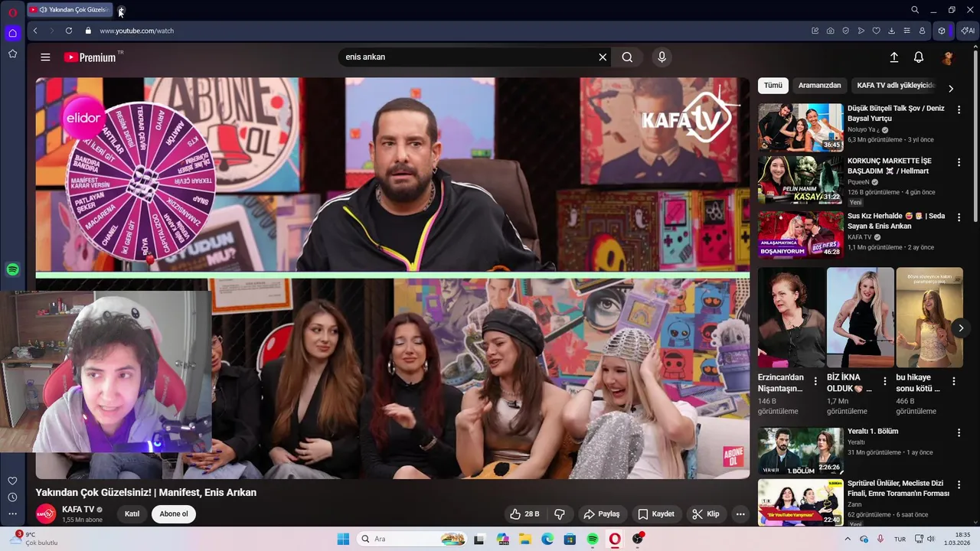
Task: Open Easy Setup sliders icon
Action: 907,31
